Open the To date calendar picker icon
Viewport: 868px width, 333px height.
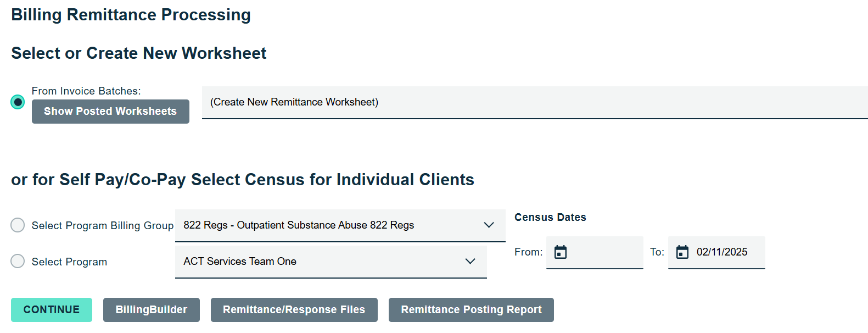point(682,252)
